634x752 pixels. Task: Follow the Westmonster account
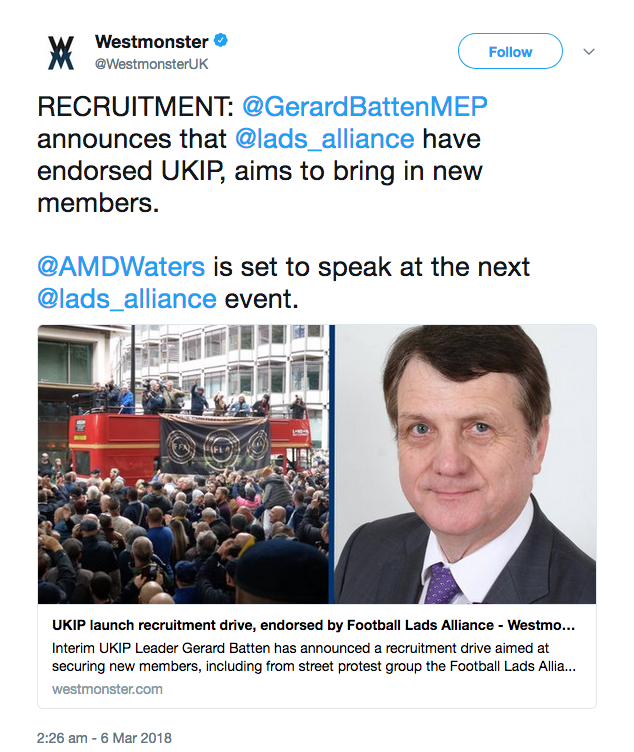(x=511, y=51)
